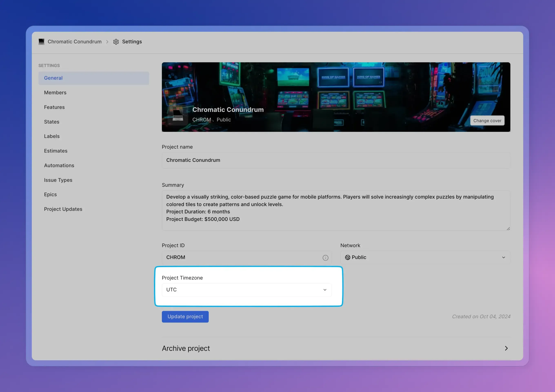Open Issue Types settings
The height and width of the screenshot is (392, 555).
(58, 180)
